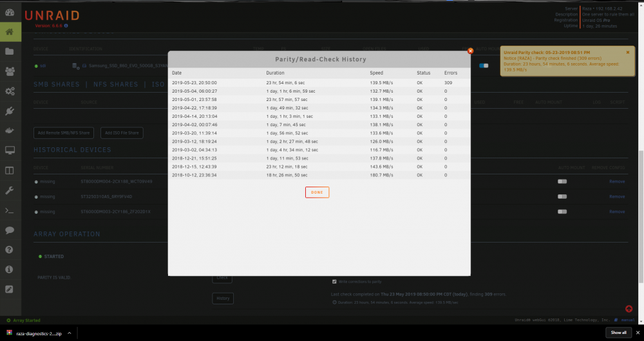644x341 pixels.
Task: Open the Info circle icon in sidebar
Action: click(10, 269)
